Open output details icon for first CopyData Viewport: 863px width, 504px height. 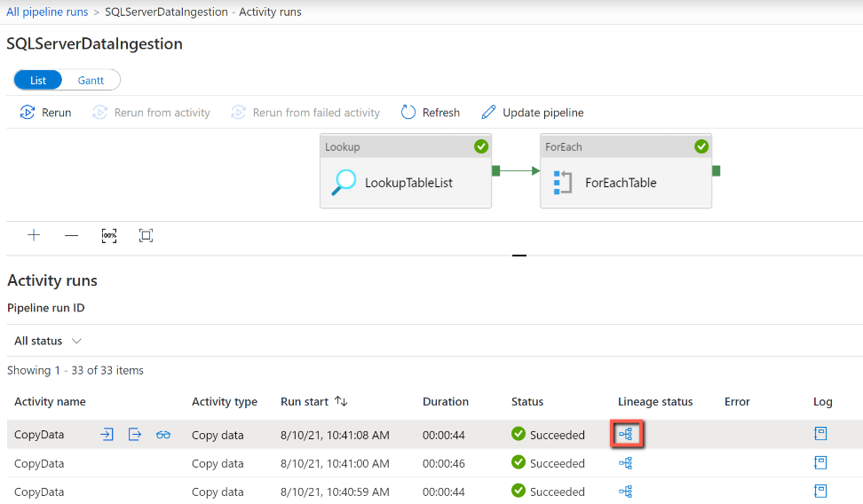click(135, 435)
